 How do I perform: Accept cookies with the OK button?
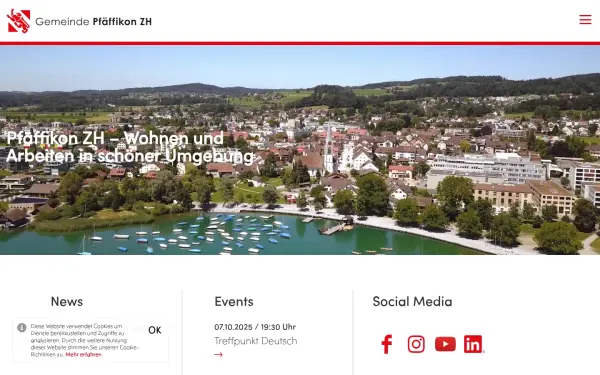(x=155, y=330)
